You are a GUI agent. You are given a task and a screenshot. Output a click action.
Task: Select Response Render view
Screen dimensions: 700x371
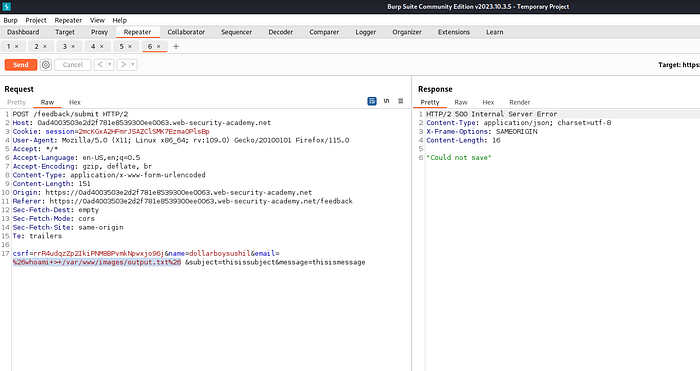point(520,102)
